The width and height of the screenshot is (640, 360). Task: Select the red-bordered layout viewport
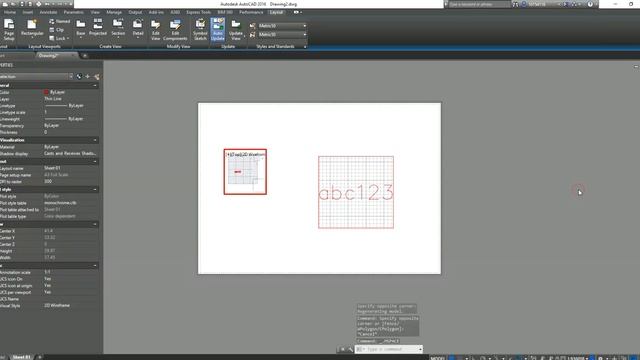pos(245,171)
